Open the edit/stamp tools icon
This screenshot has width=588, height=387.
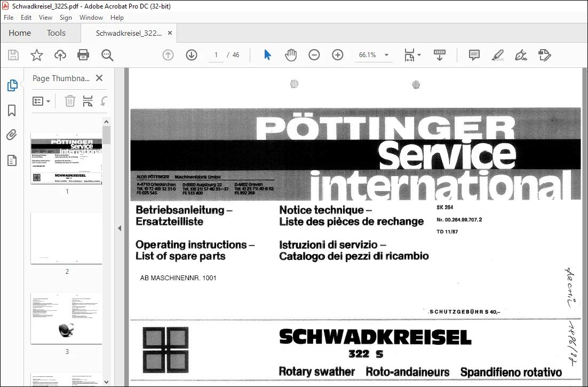click(544, 55)
